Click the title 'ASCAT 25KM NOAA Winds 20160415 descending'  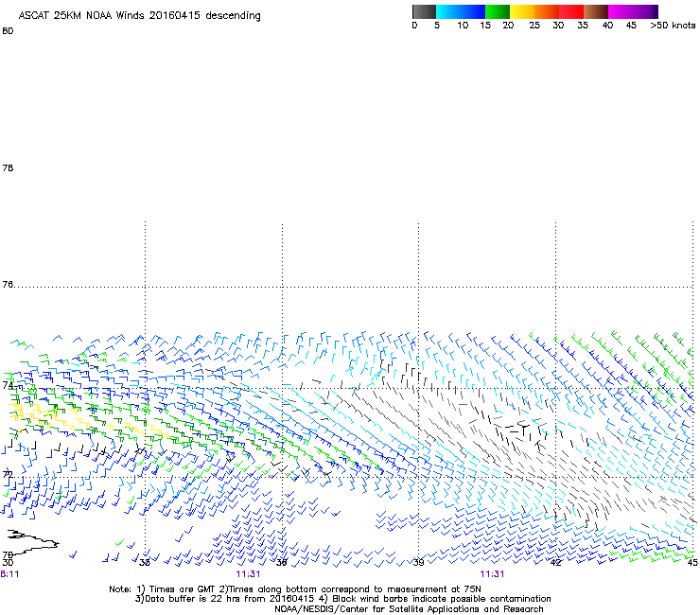pyautogui.click(x=139, y=16)
